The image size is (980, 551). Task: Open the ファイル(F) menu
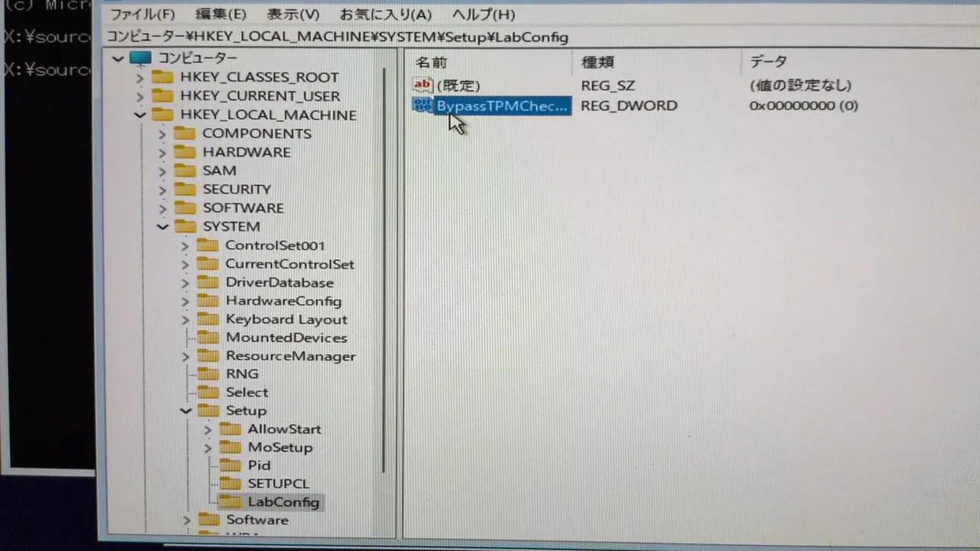[142, 15]
